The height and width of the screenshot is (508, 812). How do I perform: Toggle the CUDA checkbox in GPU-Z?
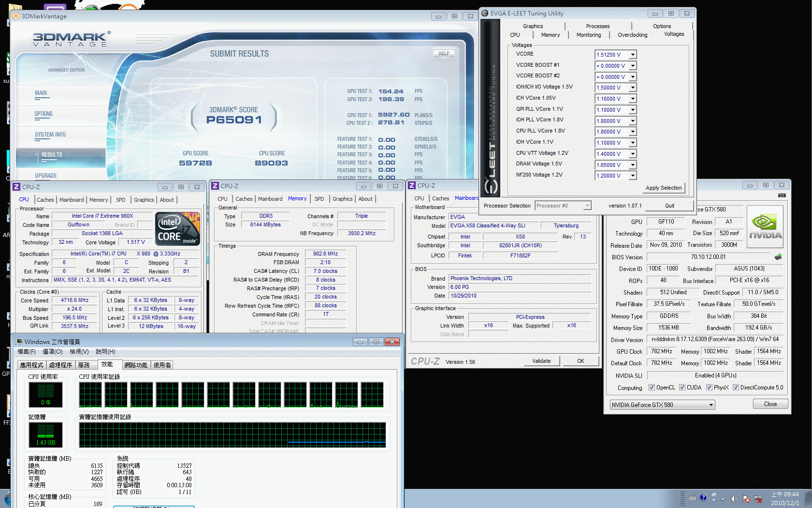pyautogui.click(x=682, y=387)
